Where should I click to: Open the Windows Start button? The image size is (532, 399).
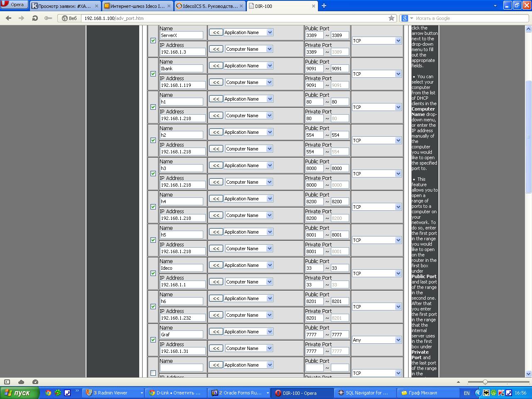pos(20,393)
